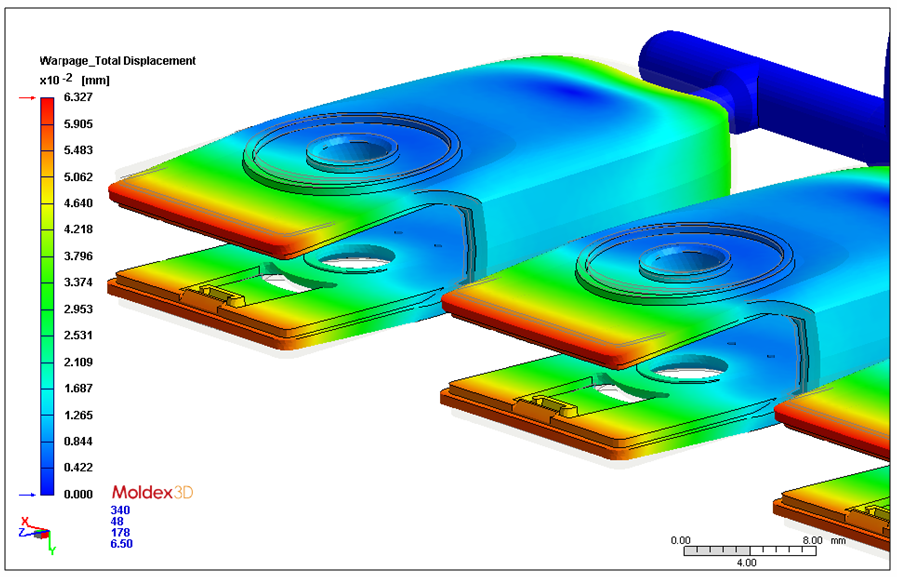Image resolution: width=897 pixels, height=577 pixels.
Task: Click legend value 4.640
Action: 78,203
